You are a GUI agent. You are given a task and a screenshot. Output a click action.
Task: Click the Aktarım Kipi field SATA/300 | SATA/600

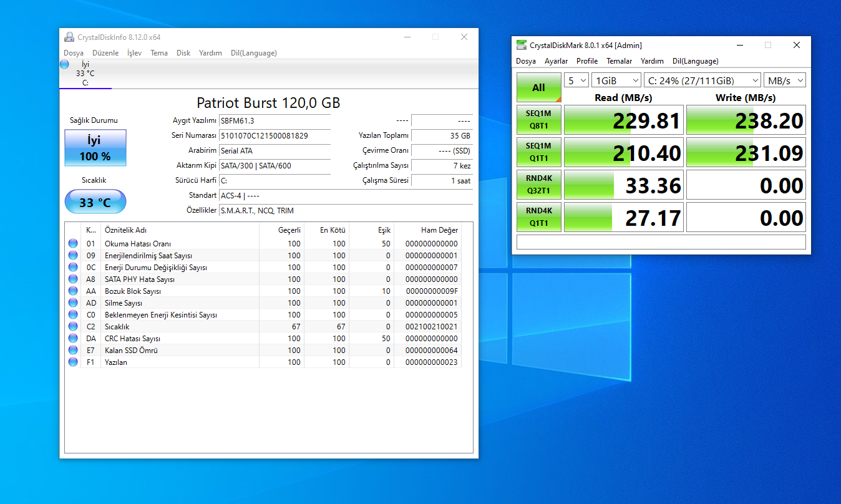275,165
